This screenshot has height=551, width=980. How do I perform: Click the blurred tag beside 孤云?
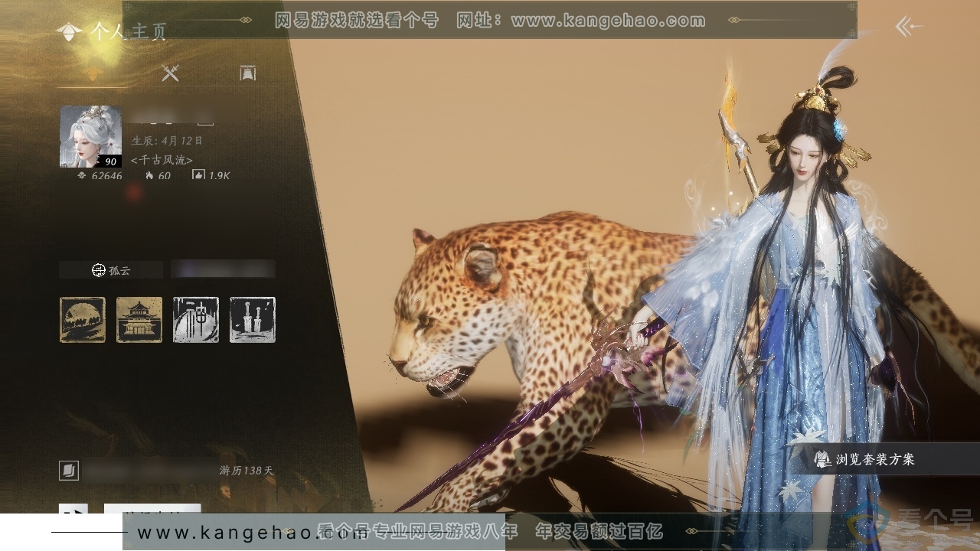point(223,269)
